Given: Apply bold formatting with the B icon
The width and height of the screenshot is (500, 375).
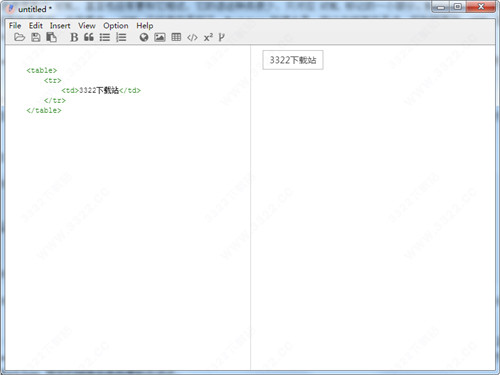Looking at the screenshot, I should point(74,37).
